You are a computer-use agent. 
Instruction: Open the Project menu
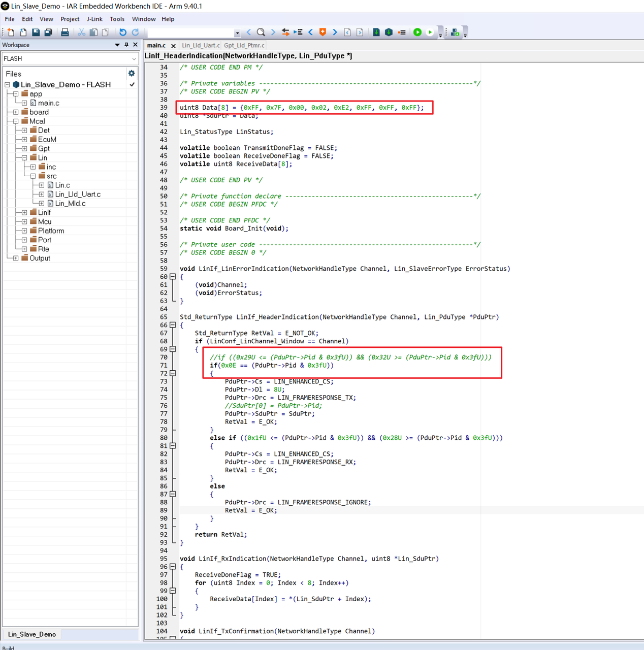point(70,19)
